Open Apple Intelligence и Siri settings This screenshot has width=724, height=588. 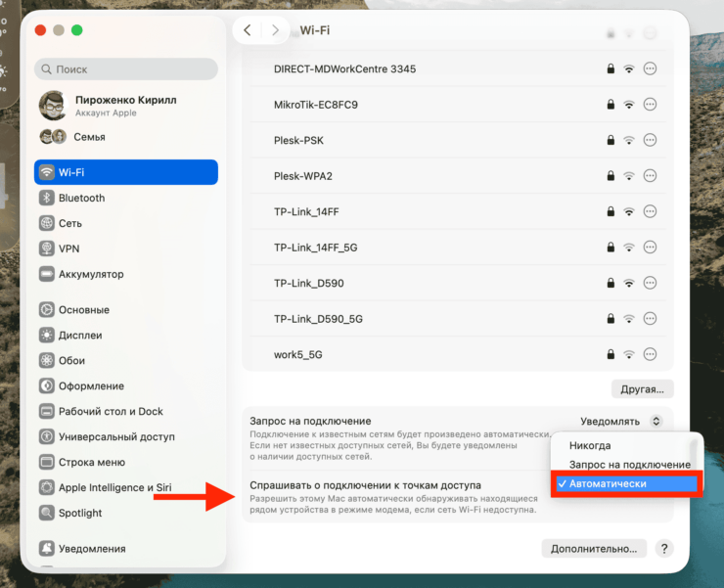125,487
